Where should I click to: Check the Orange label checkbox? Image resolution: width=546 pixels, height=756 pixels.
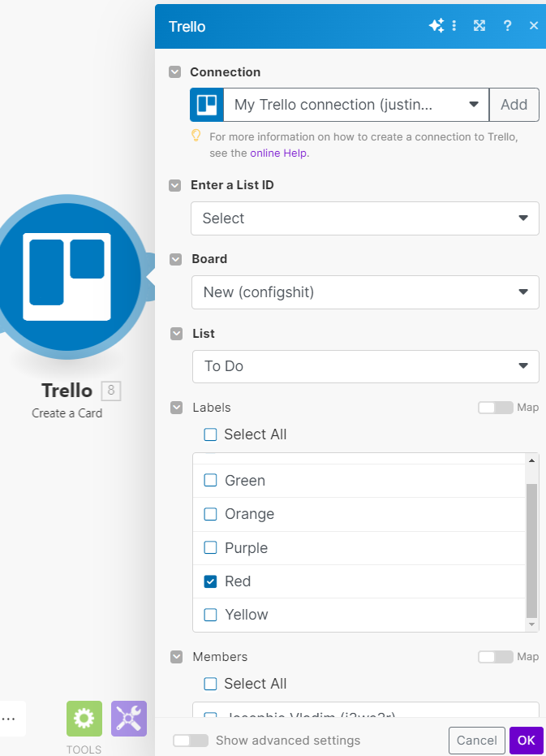click(x=211, y=514)
